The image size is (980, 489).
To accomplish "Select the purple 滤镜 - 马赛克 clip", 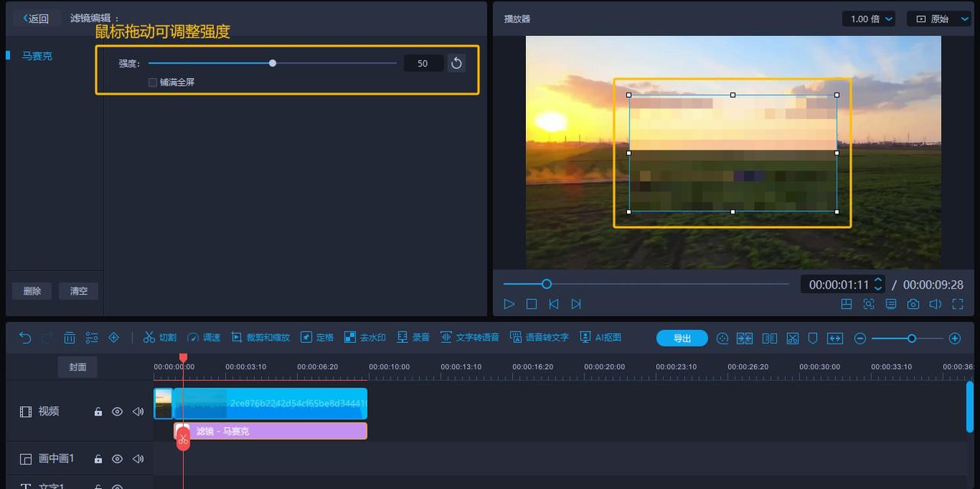I will point(271,431).
